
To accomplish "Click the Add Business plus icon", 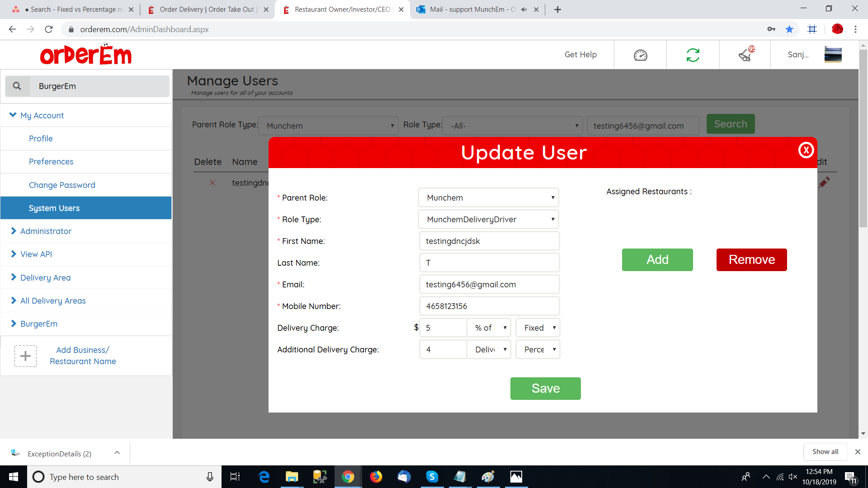I will pos(25,356).
